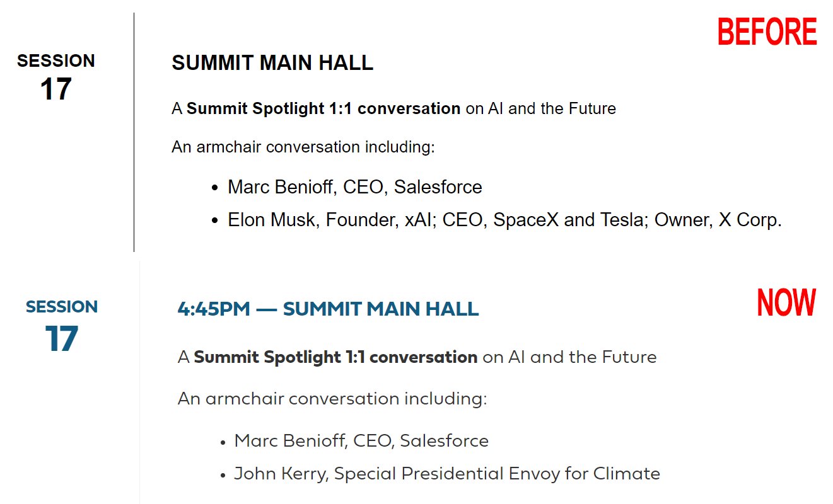Click the bullet before Elon Musk
This screenshot has height=504, width=833.
point(215,221)
